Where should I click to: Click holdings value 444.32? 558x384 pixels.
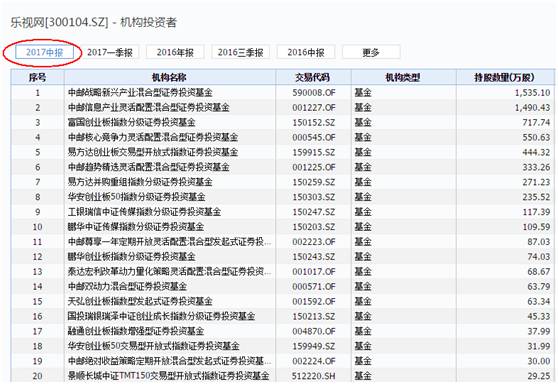(536, 152)
